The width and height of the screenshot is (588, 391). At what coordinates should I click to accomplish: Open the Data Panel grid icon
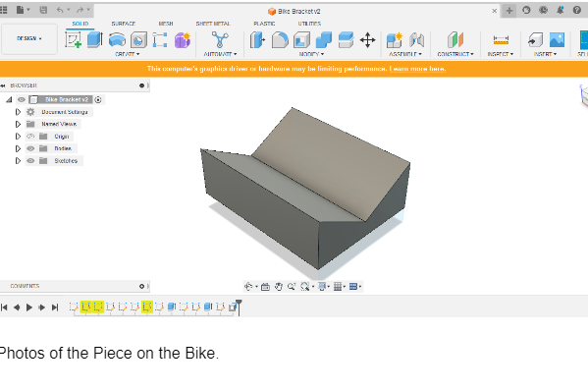pos(4,10)
